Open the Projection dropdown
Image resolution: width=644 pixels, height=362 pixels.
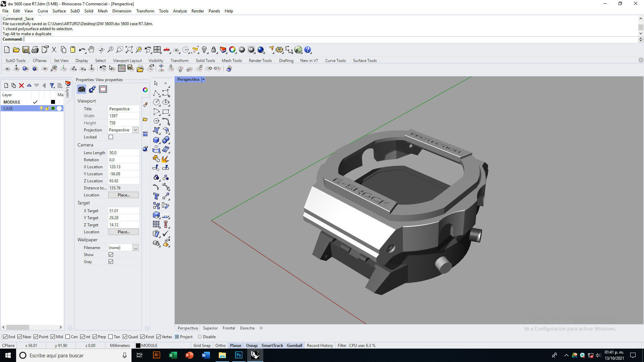[136, 130]
